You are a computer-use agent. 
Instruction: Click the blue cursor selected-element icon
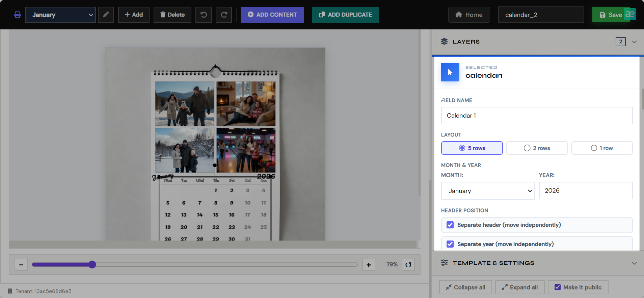tap(450, 72)
